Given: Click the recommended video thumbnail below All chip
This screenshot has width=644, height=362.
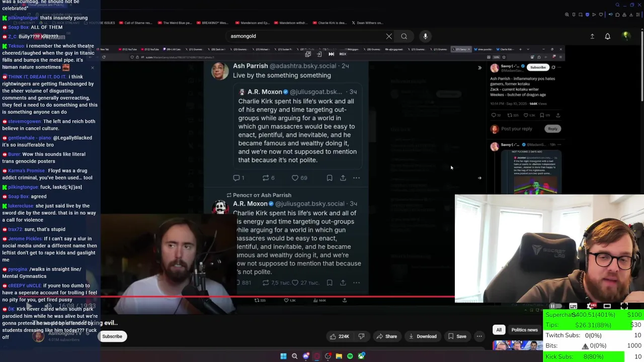Looking at the screenshot, I should [517, 345].
